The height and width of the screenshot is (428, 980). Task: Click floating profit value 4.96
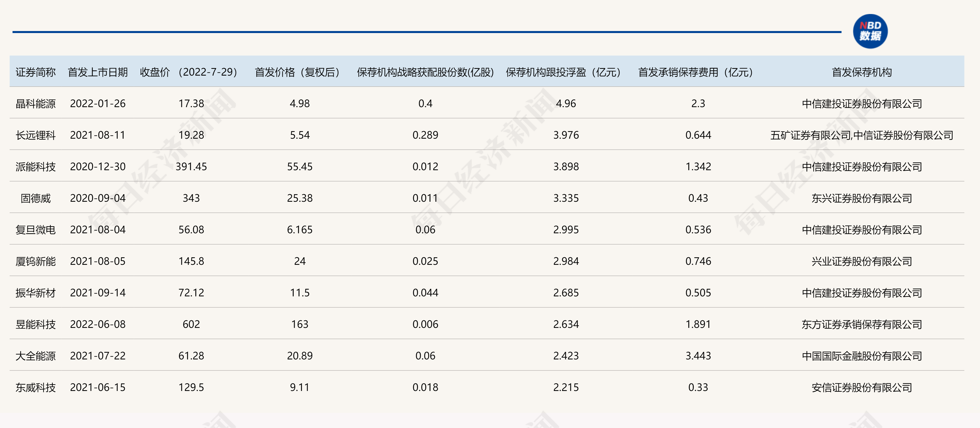pos(566,104)
